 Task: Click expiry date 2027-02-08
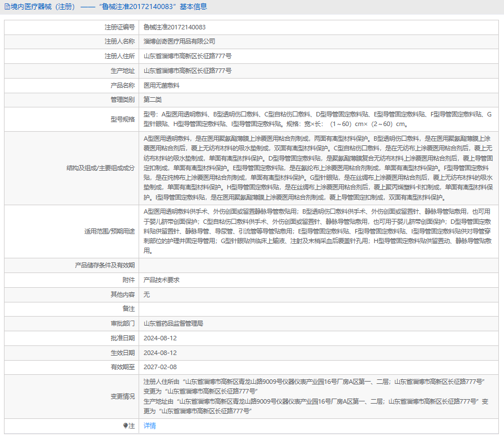(160, 367)
